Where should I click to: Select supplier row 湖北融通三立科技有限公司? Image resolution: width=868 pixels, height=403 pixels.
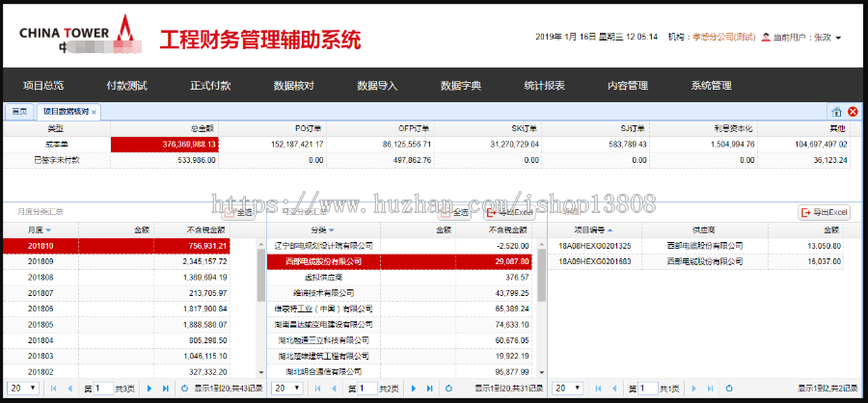tap(399, 341)
